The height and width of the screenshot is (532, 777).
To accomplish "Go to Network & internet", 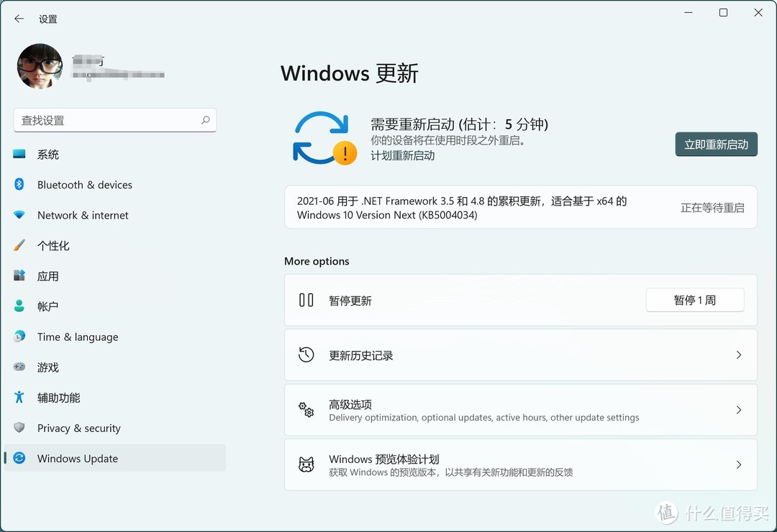I will pos(115,216).
